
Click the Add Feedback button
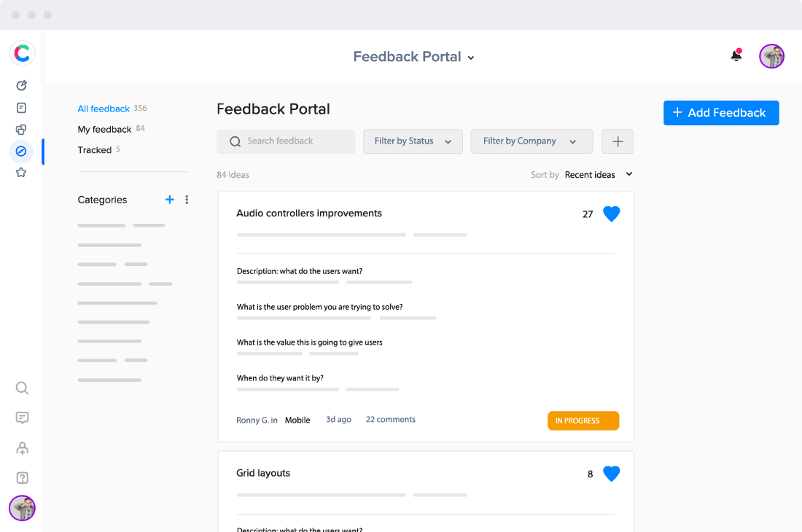pos(720,113)
